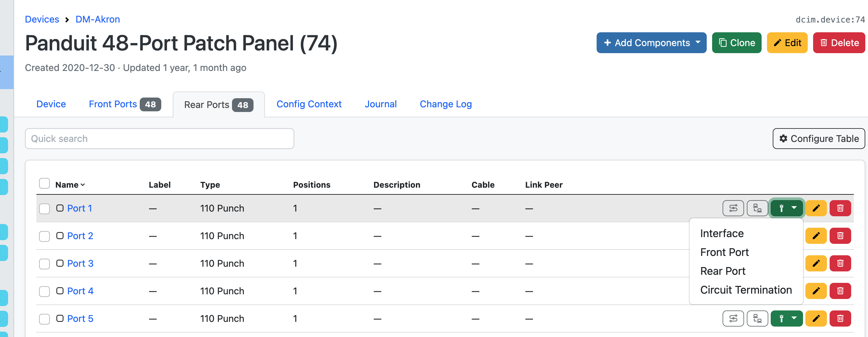Click the yellow Edit device button
This screenshot has width=868, height=337.
tap(787, 43)
